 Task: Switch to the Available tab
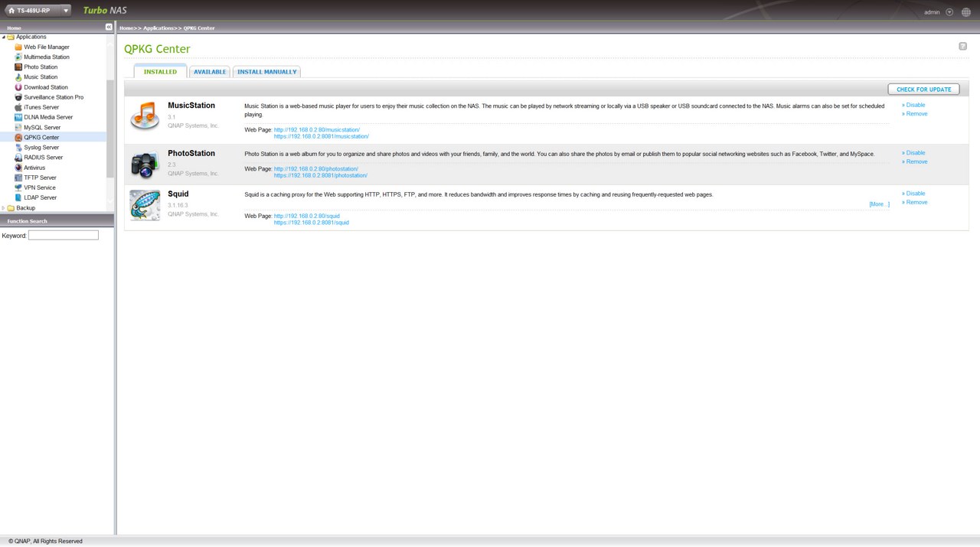(210, 71)
